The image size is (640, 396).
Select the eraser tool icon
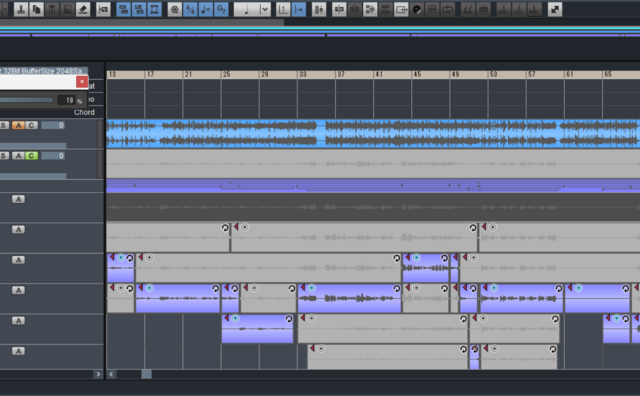pyautogui.click(x=83, y=9)
